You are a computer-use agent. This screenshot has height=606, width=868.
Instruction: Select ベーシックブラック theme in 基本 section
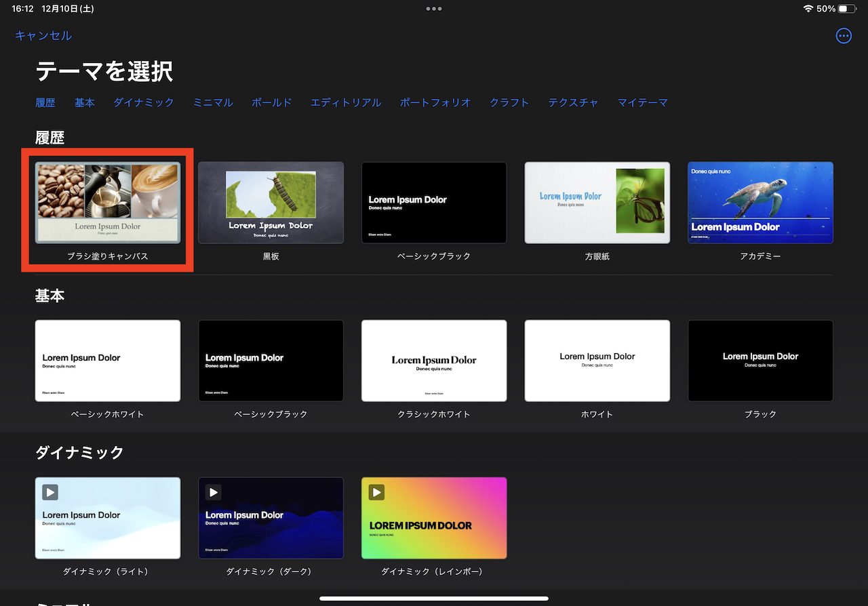coord(271,361)
